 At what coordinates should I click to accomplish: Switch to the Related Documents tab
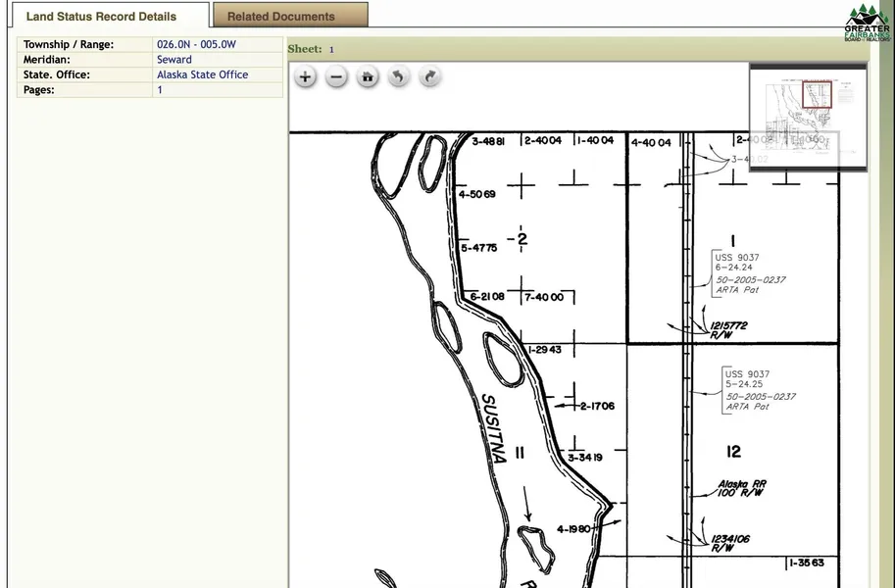click(x=290, y=16)
